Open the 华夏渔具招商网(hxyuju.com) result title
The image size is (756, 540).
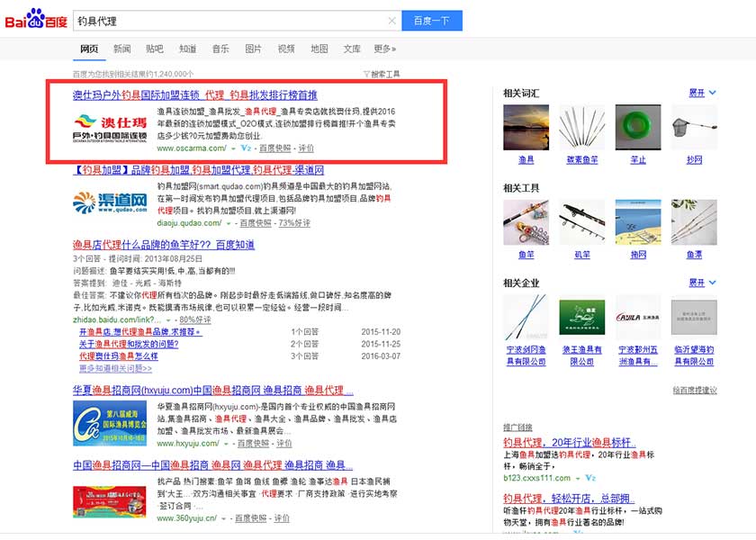pyautogui.click(x=213, y=390)
